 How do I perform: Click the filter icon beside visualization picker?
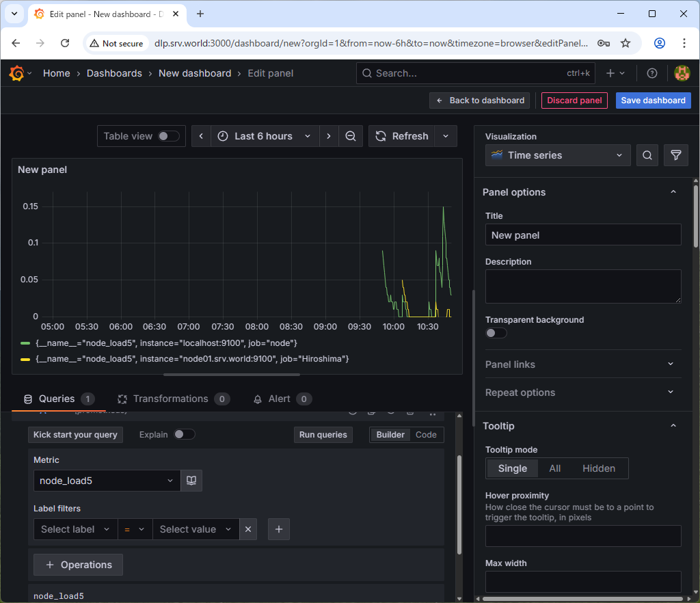coord(675,155)
